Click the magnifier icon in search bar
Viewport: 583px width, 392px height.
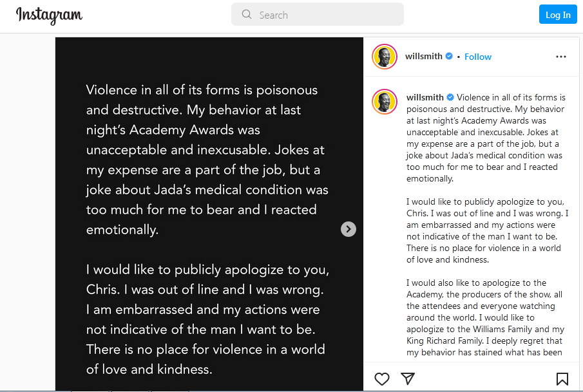coord(247,15)
